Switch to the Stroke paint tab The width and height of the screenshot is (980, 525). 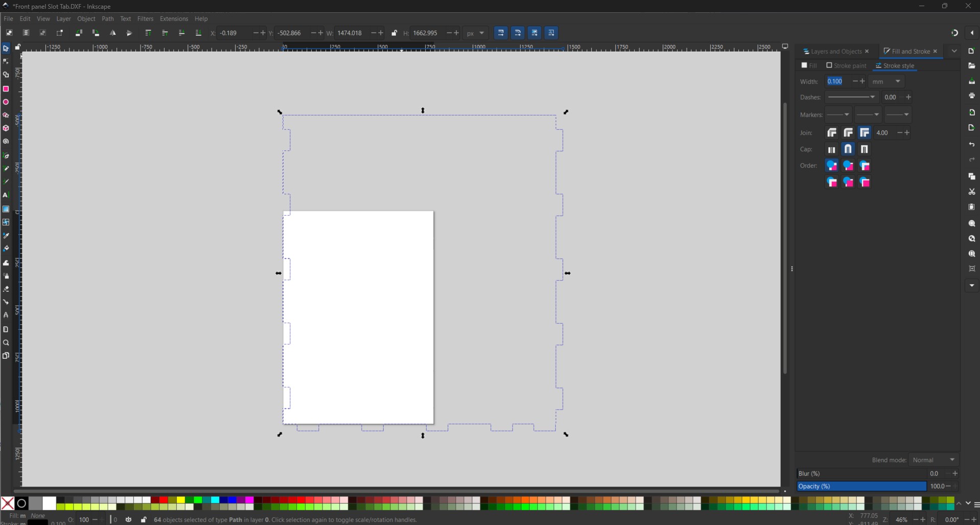(847, 65)
